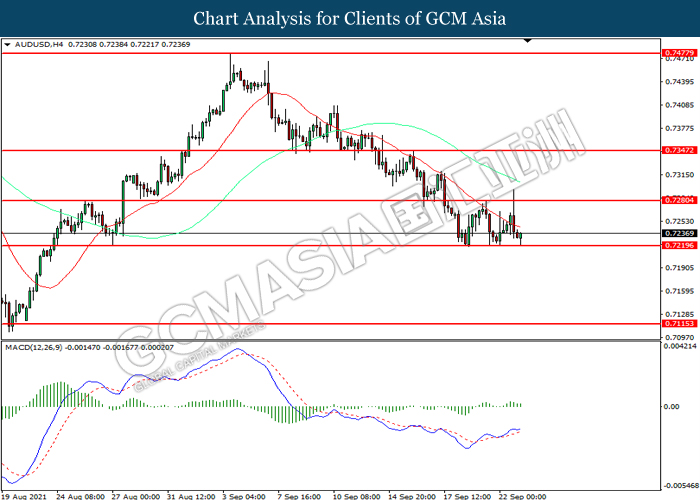The height and width of the screenshot is (500, 700).
Task: Select the 0.73472 price level label
Action: click(679, 150)
